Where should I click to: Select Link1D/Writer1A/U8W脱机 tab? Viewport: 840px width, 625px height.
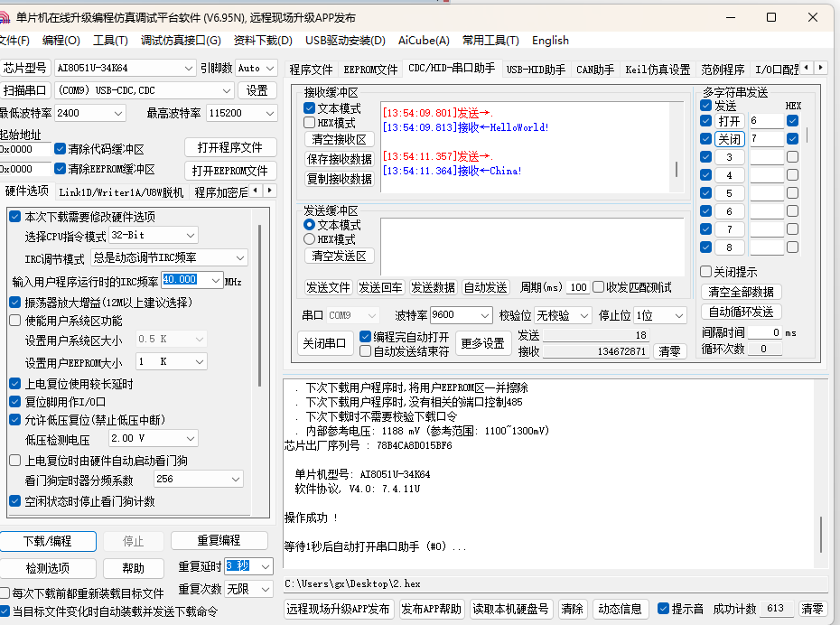[x=121, y=192]
